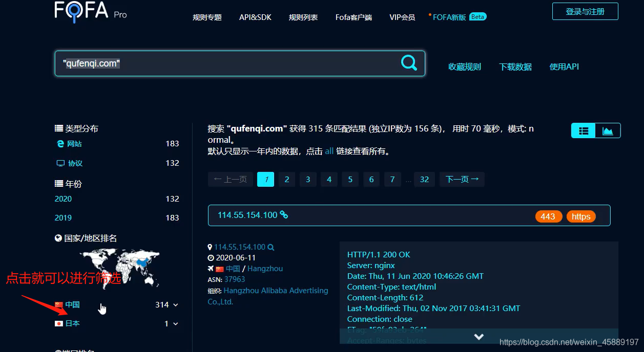Screen dimensions: 644x352
Task: Click the website type icon beside 网站
Action: point(60,144)
